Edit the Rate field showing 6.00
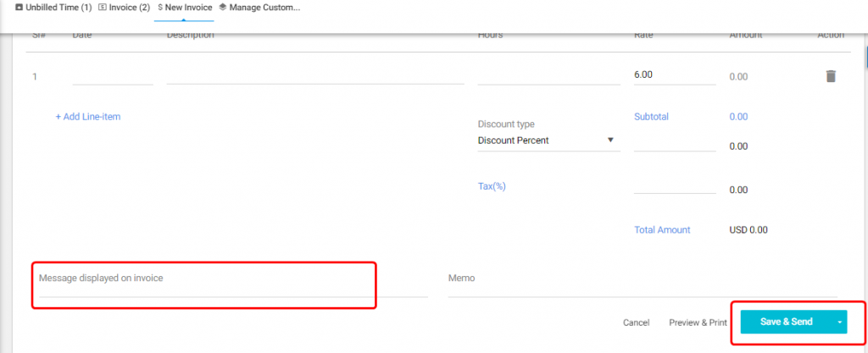Viewport: 868px width, 353px height. pyautogui.click(x=675, y=75)
